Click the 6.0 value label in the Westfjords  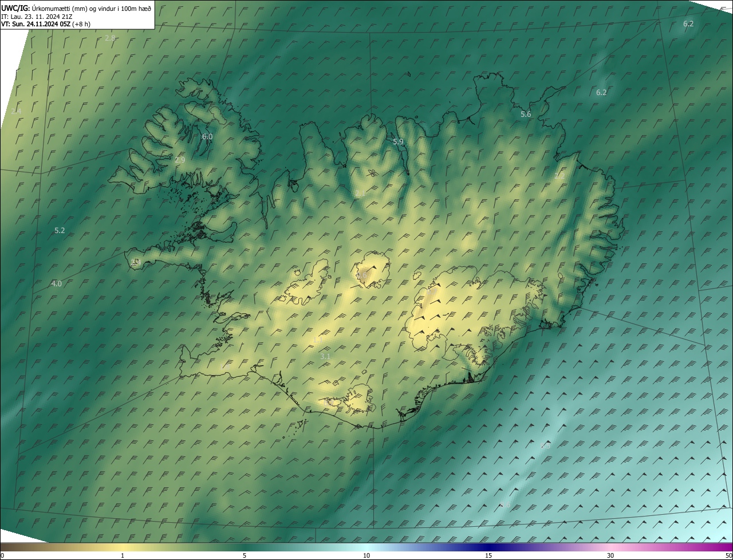(x=207, y=137)
